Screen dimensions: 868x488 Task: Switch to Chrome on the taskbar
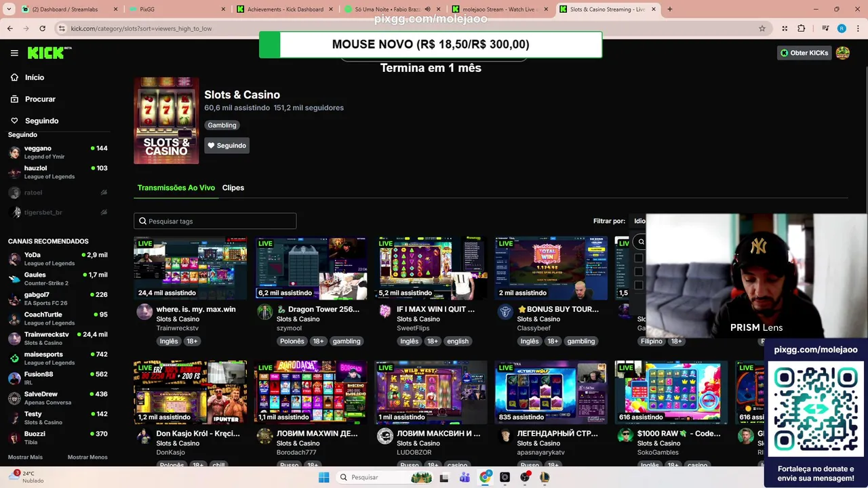point(485,477)
